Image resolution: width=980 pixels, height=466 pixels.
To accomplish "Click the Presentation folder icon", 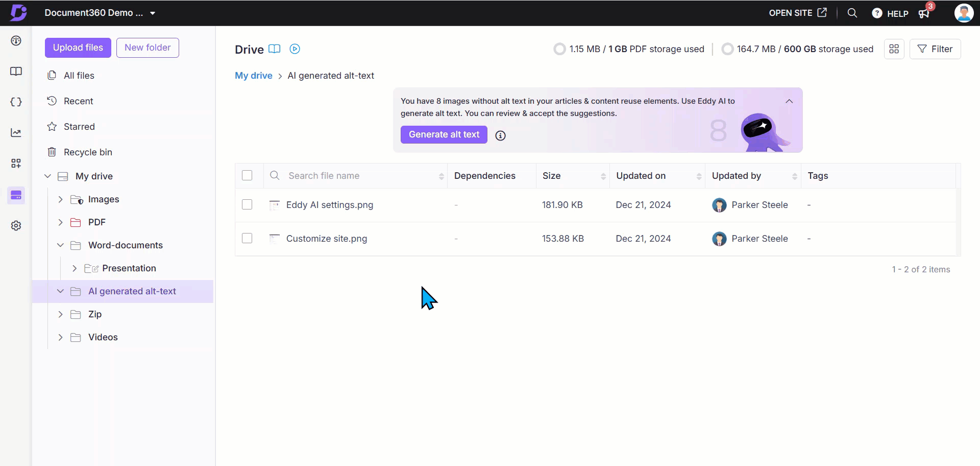I will pyautogui.click(x=91, y=268).
